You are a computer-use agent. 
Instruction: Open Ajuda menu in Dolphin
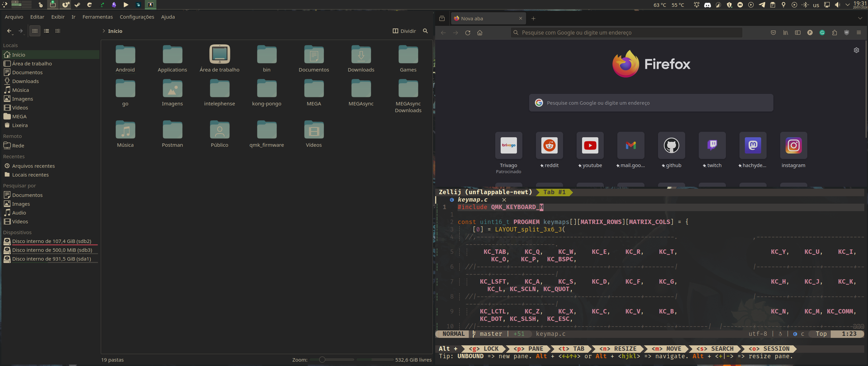[x=168, y=17]
